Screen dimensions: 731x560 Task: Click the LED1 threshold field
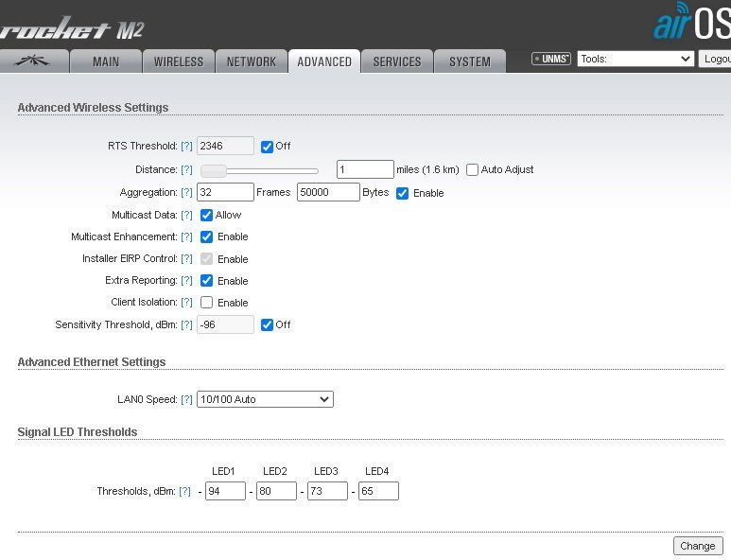pos(225,491)
